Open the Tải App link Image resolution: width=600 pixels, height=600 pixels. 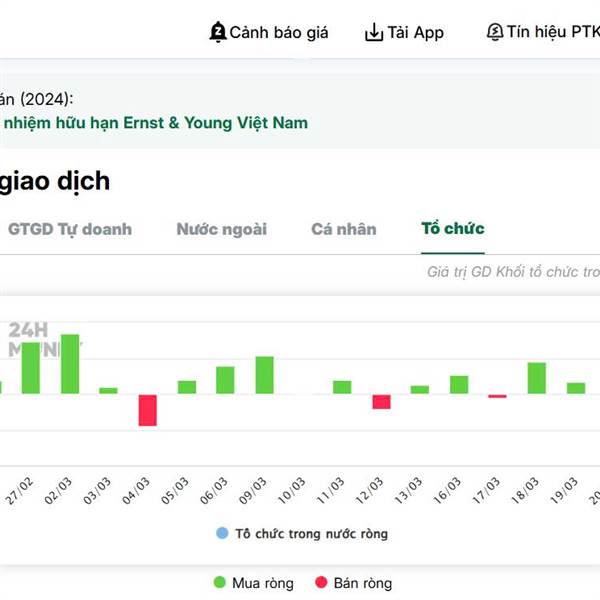(x=415, y=32)
